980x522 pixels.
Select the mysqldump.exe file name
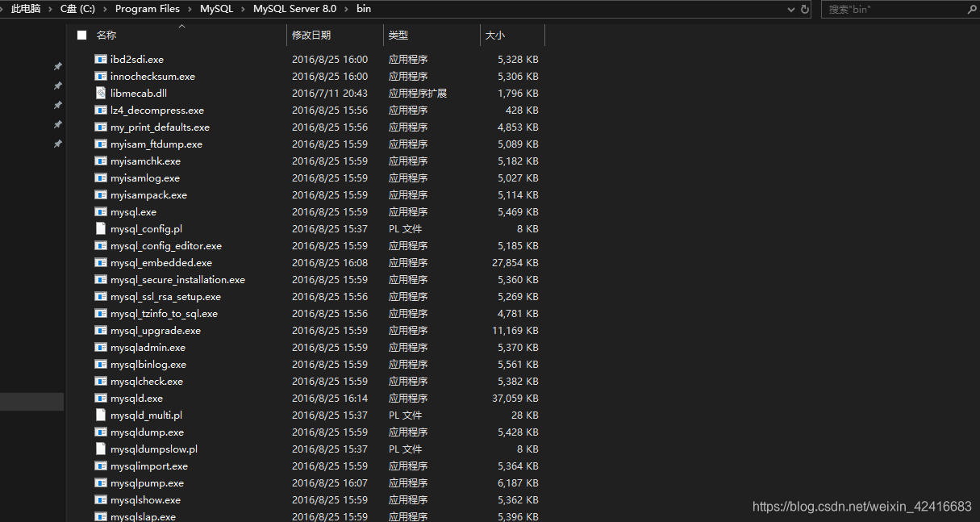click(147, 432)
